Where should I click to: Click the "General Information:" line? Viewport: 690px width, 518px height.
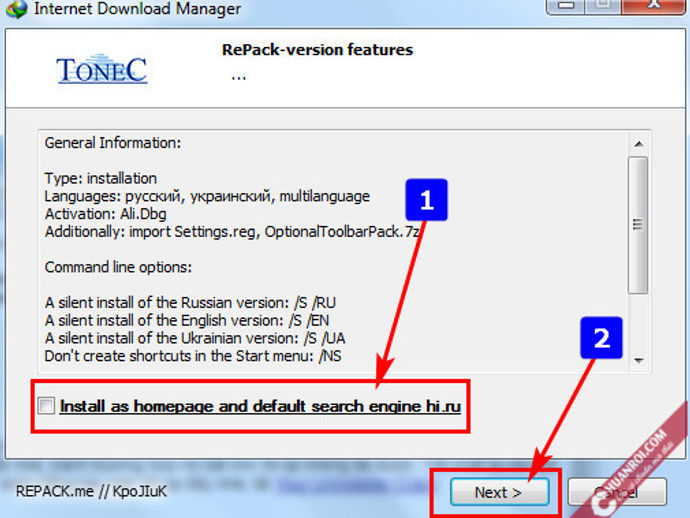click(113, 143)
